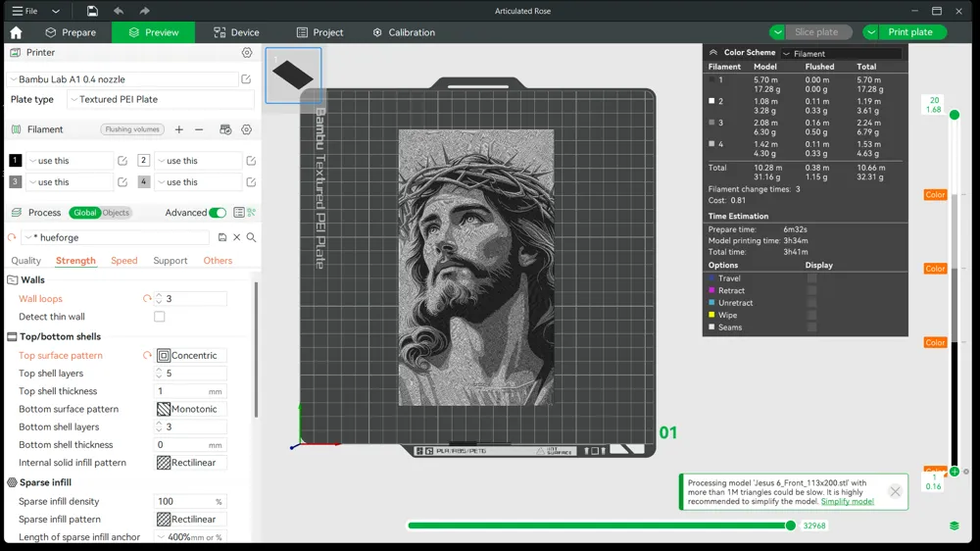Click the Redo arrow icon
Viewport: 980px width, 551px height.
click(x=144, y=11)
